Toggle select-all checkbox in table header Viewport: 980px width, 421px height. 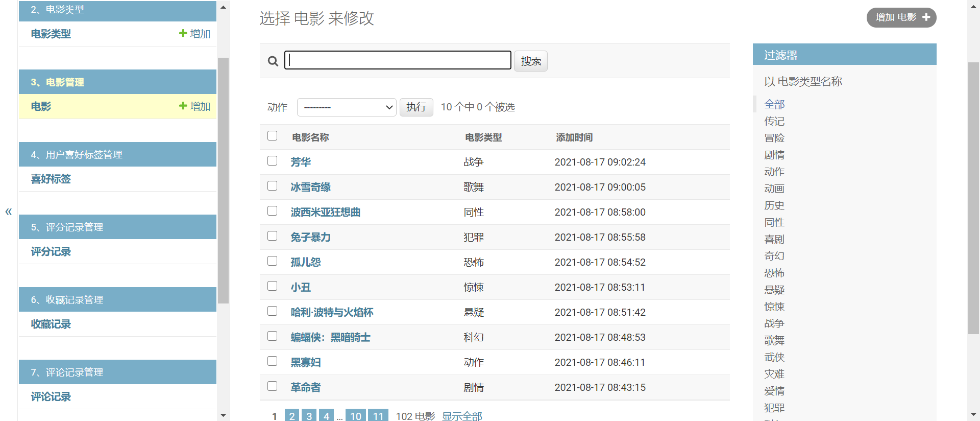(273, 136)
